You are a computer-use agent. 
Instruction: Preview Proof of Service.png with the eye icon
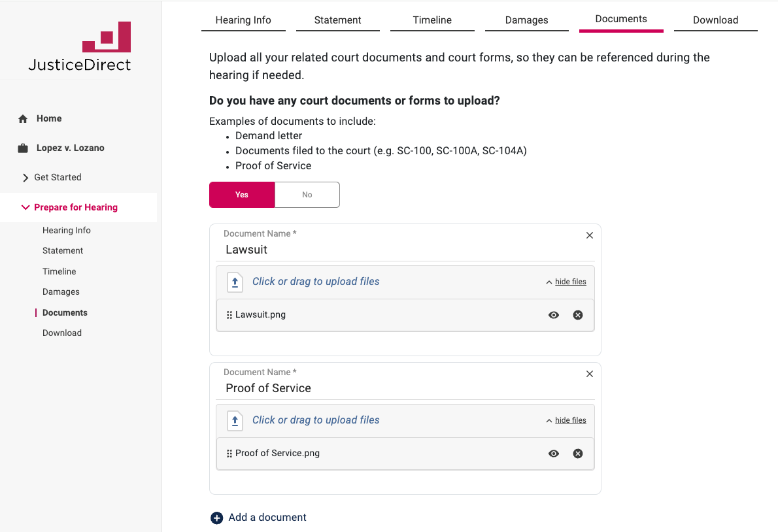click(554, 454)
